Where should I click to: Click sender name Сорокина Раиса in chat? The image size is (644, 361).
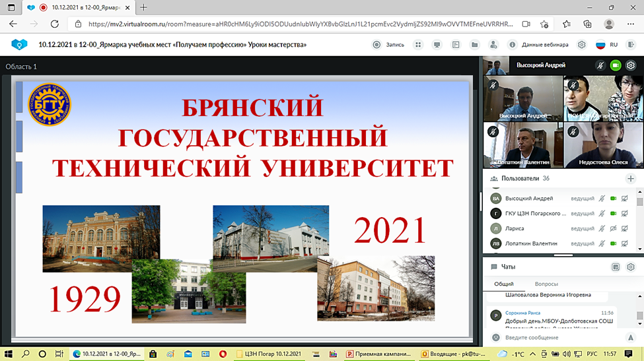click(x=522, y=313)
